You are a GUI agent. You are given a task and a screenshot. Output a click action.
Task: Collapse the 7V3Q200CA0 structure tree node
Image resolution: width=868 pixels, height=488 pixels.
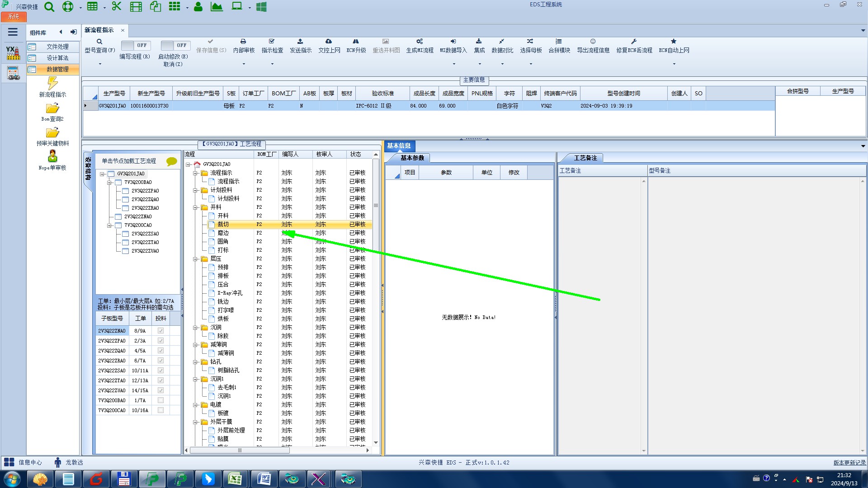(x=109, y=225)
